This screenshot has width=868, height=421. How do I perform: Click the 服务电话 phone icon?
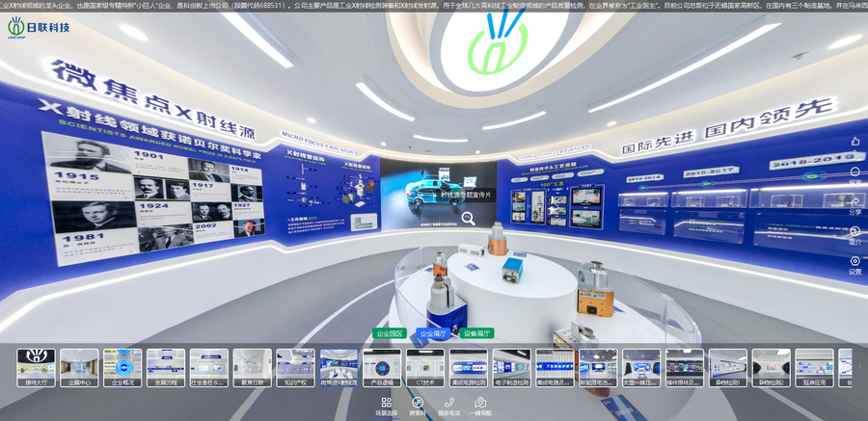click(448, 403)
